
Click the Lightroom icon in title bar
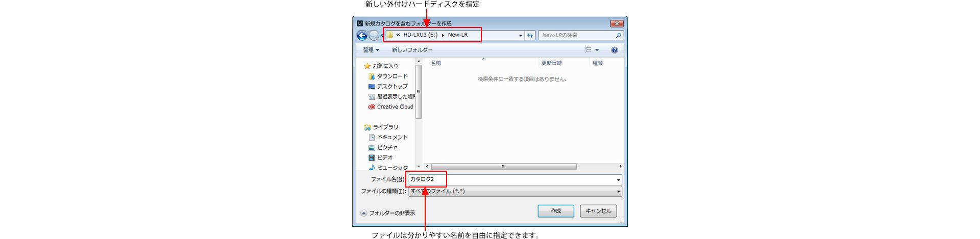coord(359,23)
